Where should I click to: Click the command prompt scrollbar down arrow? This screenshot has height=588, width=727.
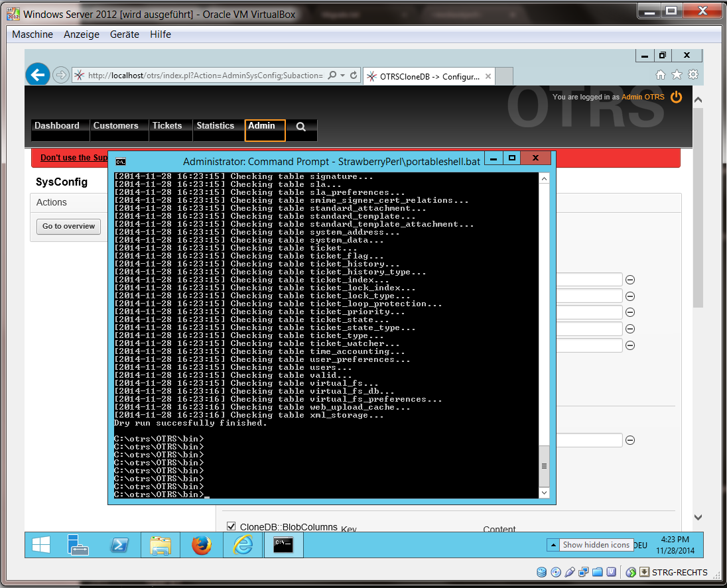pos(544,493)
